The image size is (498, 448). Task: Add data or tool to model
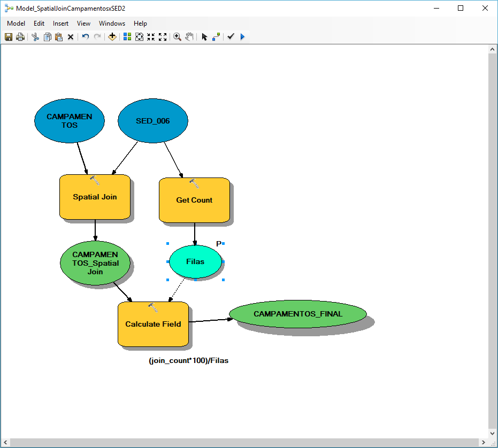pos(112,37)
